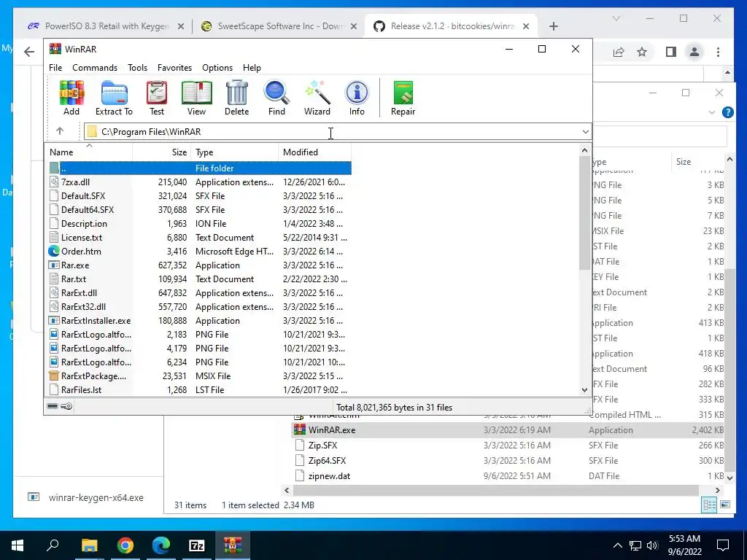The width and height of the screenshot is (747, 560).
Task: Open the notification center icon
Action: (723, 545)
